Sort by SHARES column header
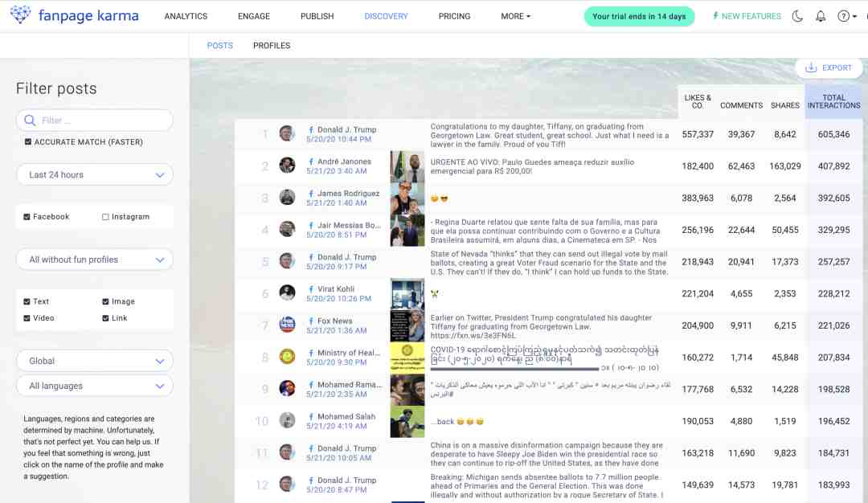868x503 pixels. (785, 105)
